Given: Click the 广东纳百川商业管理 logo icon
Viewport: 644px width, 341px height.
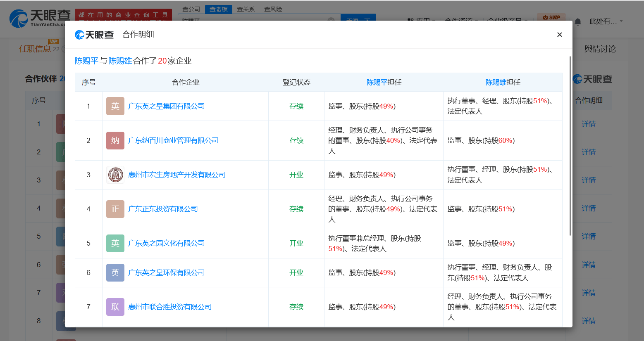Looking at the screenshot, I should 115,140.
